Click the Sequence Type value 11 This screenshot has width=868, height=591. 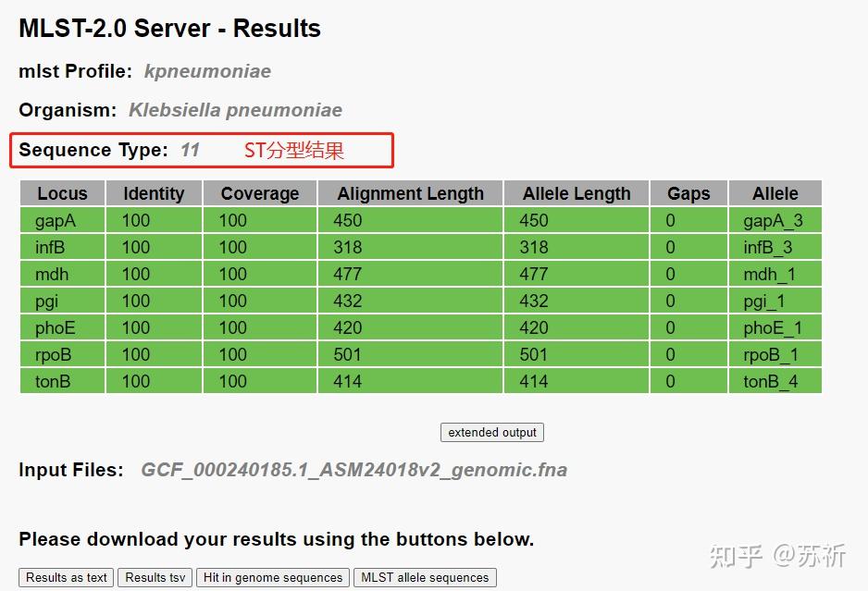(x=190, y=150)
